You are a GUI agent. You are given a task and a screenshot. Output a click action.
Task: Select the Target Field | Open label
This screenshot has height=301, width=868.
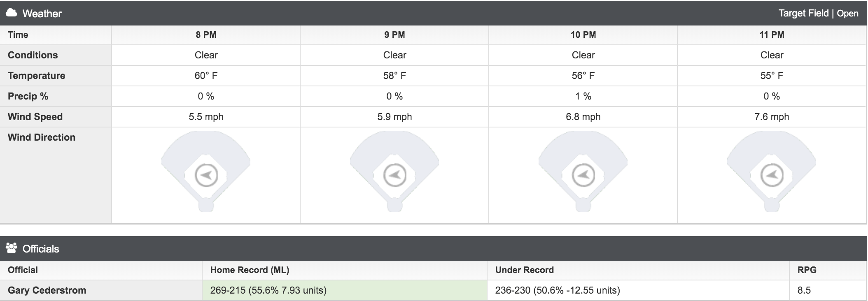[x=818, y=13]
